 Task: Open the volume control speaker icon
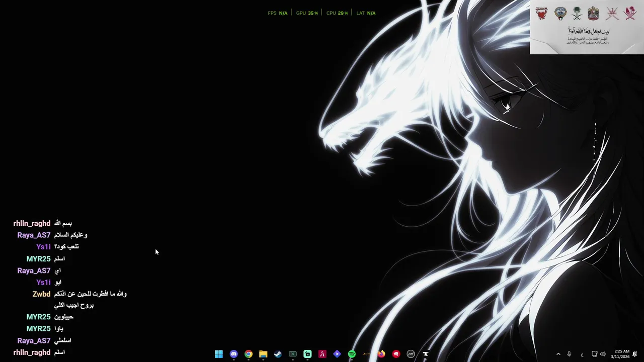pos(603,354)
